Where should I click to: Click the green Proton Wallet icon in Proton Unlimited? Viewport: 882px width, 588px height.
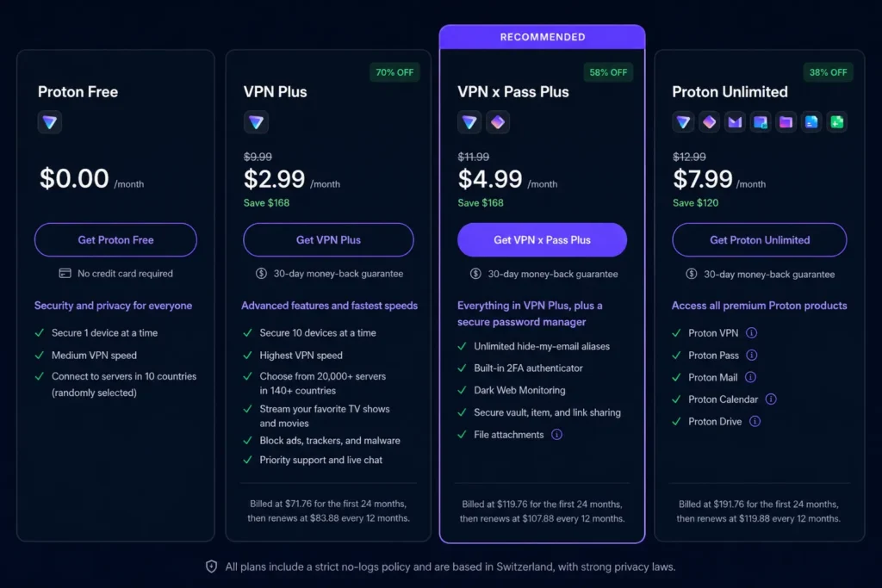click(835, 122)
